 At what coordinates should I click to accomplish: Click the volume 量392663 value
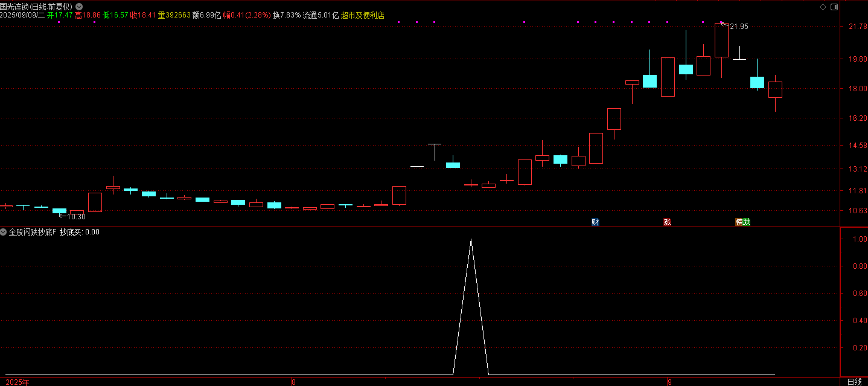pyautogui.click(x=174, y=15)
